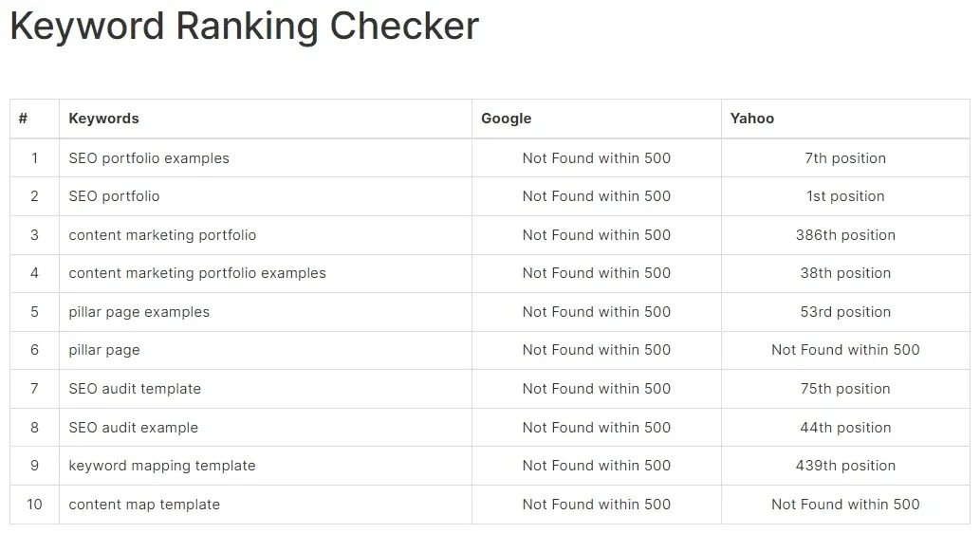Viewport: 980px width, 533px height.
Task: Select the 'content marketing portfolio examples' keyword
Action: tap(197, 273)
